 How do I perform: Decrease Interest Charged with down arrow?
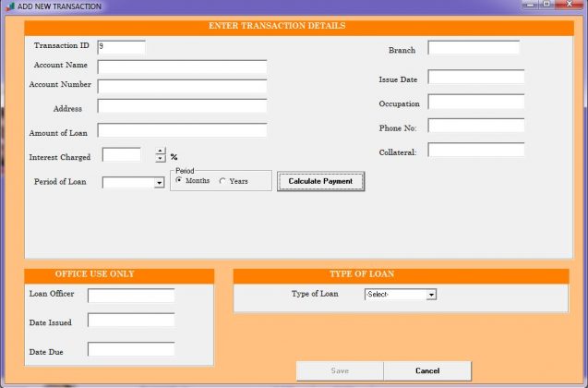point(161,159)
